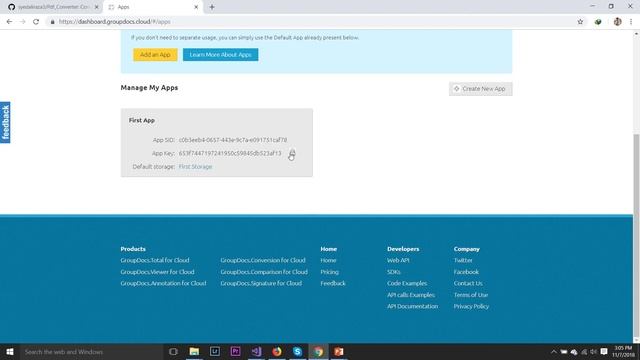The image size is (640, 360).
Task: Open GroupDocs.Comparison for Cloud link
Action: [x=264, y=272]
